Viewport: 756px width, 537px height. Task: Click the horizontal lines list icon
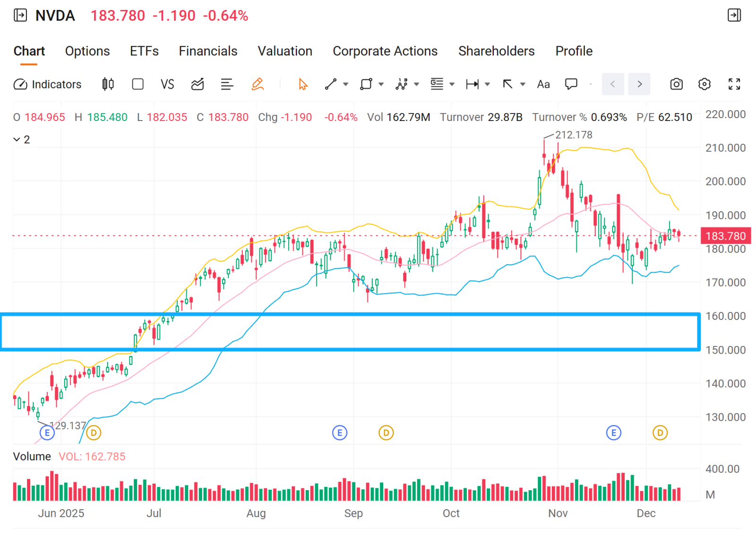tap(227, 84)
